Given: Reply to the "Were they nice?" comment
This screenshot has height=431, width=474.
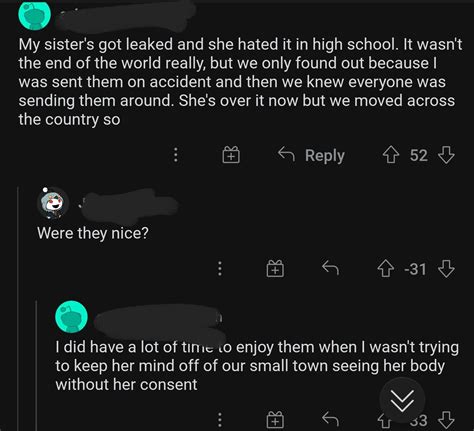Looking at the screenshot, I should (x=330, y=268).
